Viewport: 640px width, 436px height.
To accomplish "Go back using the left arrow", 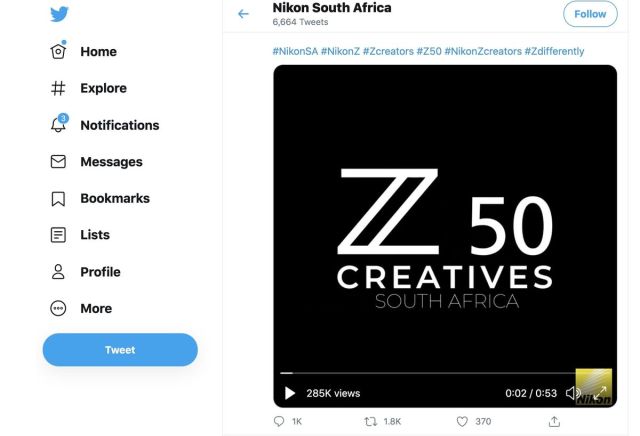I will (243, 14).
